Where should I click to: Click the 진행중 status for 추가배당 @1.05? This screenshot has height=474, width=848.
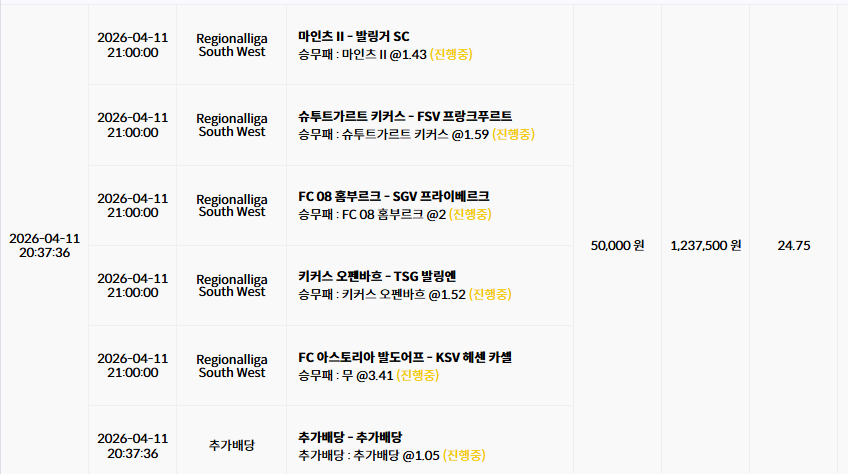(x=464, y=455)
